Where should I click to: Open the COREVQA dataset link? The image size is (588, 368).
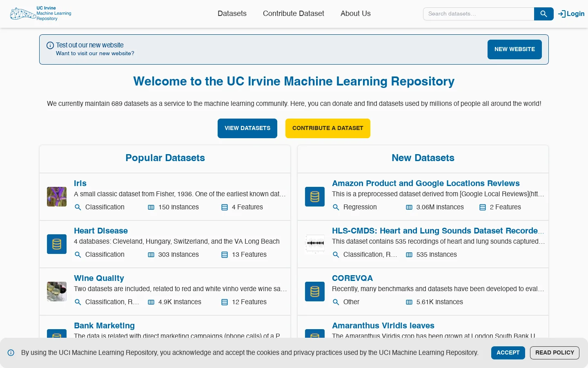(352, 278)
